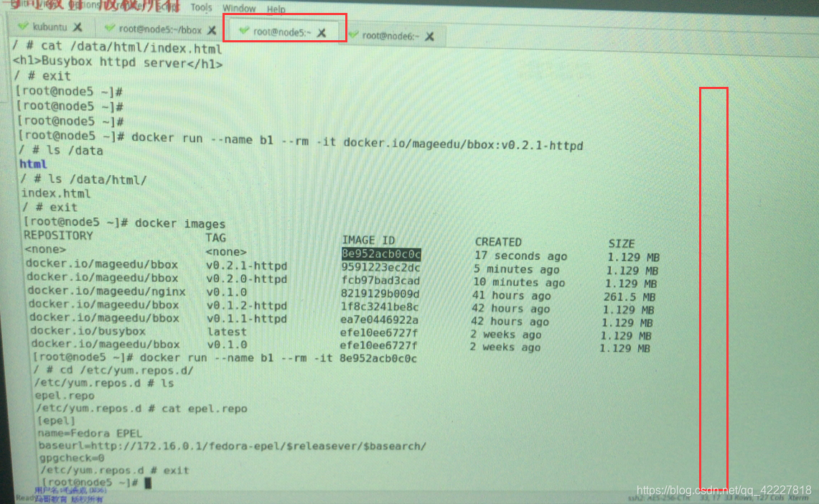This screenshot has height=504, width=819.
Task: Click the REPOSITORY column header
Action: pos(58,235)
